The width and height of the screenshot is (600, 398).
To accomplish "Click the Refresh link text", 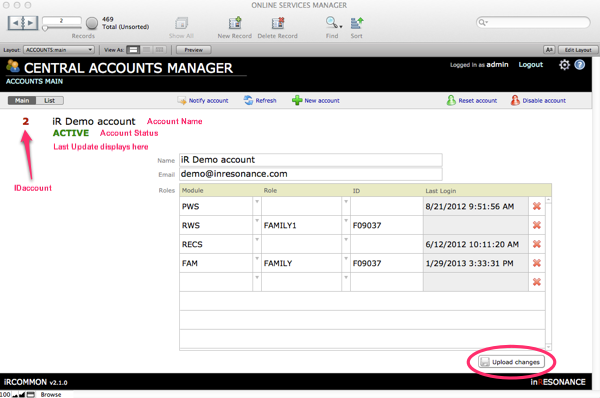I will point(266,101).
